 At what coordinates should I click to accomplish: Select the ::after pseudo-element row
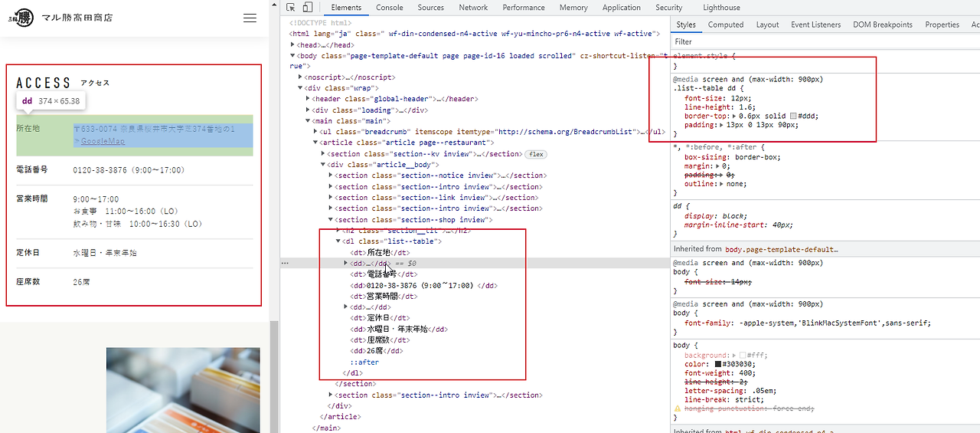pyautogui.click(x=364, y=362)
